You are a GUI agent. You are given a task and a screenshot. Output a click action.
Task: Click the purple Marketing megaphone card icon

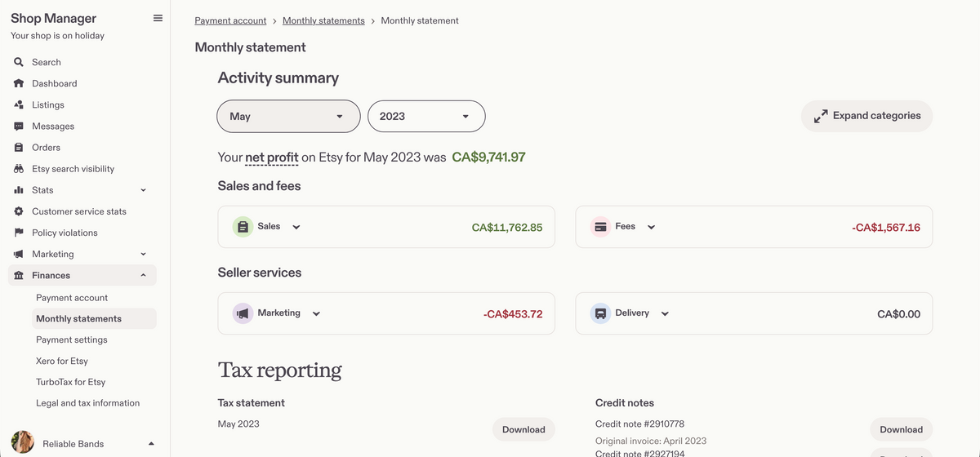click(243, 313)
